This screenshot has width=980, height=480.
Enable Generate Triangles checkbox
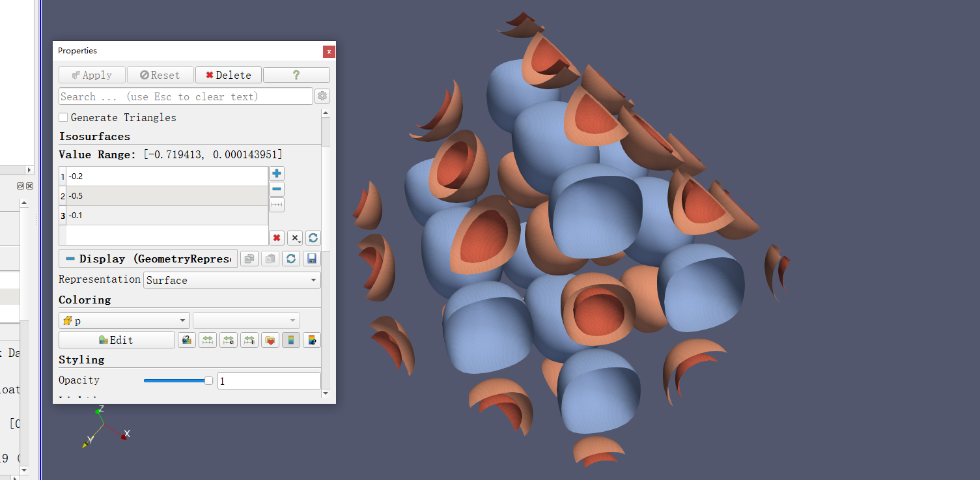63,117
